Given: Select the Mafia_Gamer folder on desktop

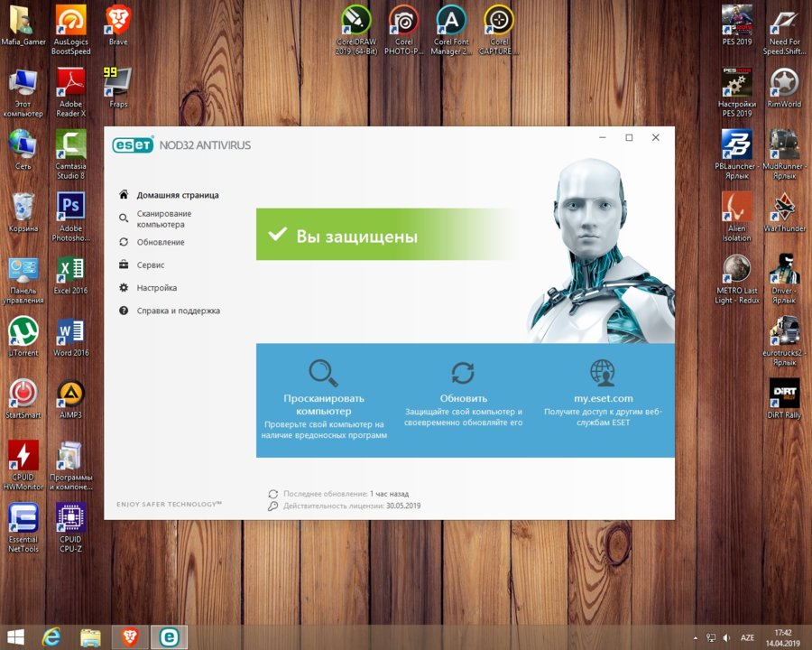Looking at the screenshot, I should 23,26.
